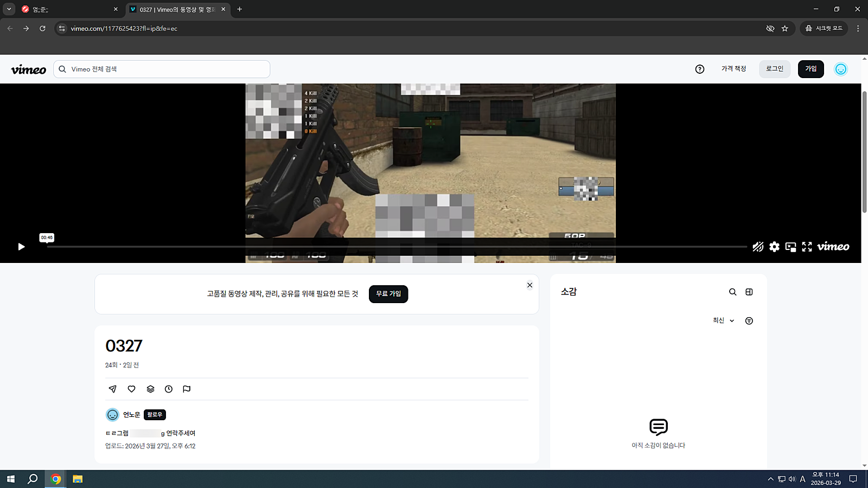Collapse the comments side panel
868x488 pixels.
click(x=749, y=292)
